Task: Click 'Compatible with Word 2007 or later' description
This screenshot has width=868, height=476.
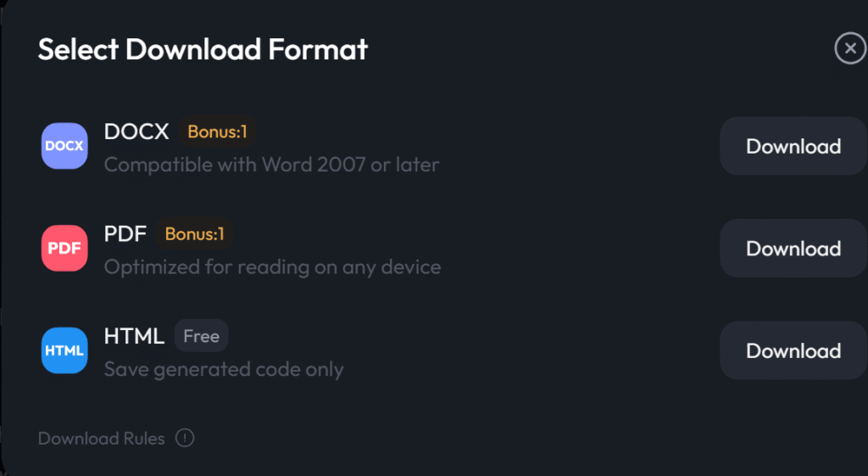Action: [271, 164]
